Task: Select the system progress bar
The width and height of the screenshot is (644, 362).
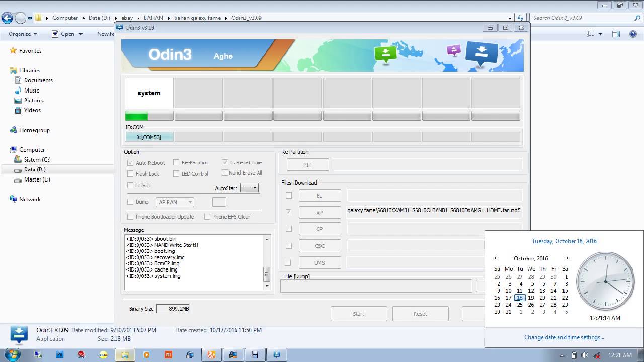Action: (x=149, y=116)
